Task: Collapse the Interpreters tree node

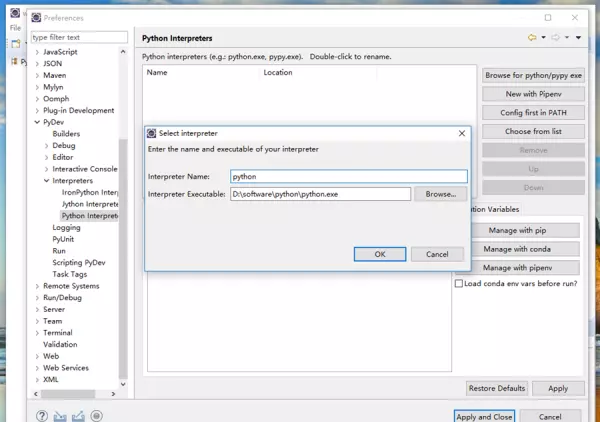Action: 46,181
